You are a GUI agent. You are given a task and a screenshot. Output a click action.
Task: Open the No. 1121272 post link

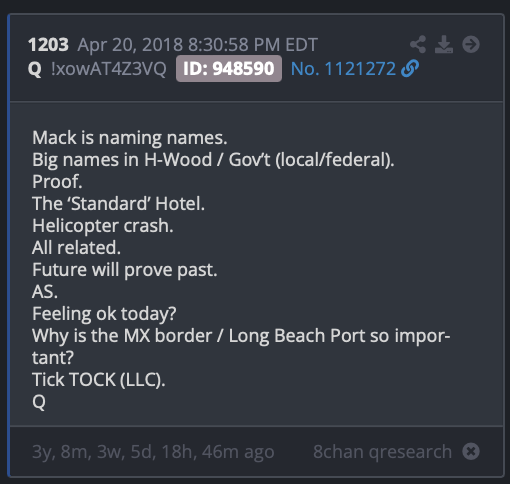(343, 69)
